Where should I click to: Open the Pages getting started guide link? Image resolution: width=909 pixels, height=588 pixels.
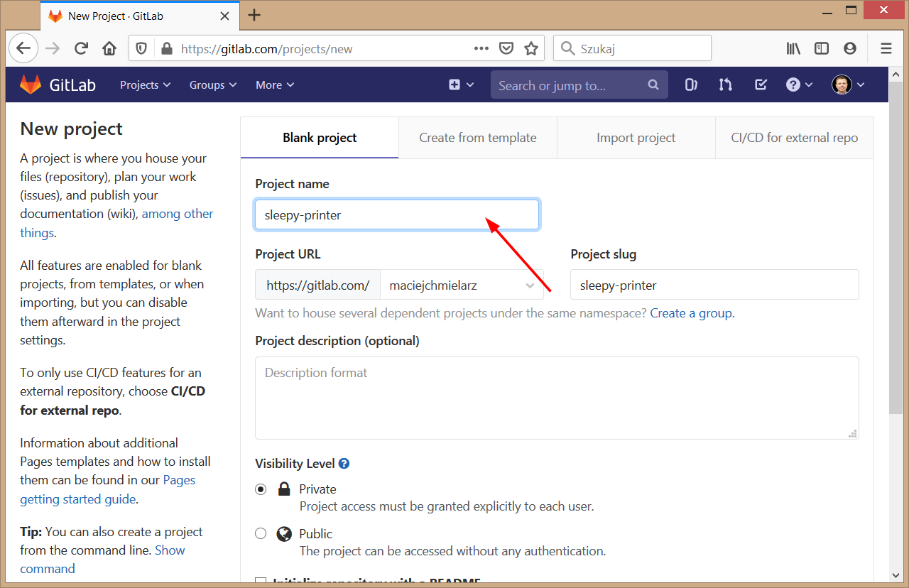(78, 499)
